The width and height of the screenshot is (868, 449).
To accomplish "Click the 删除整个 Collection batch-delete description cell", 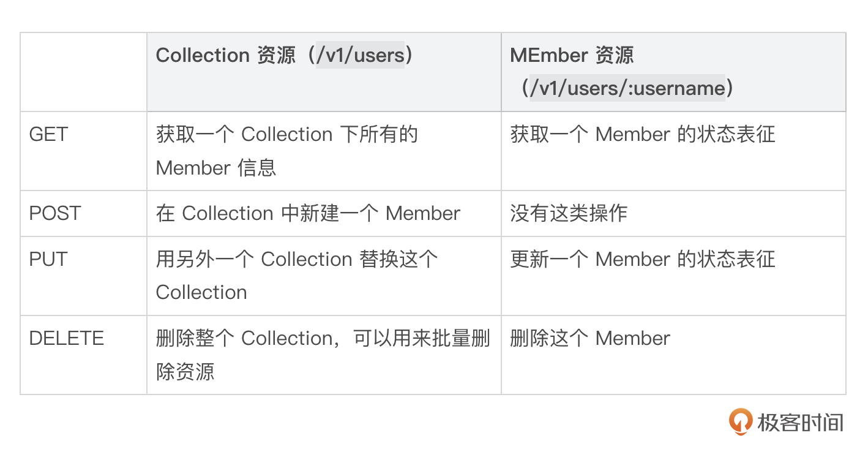I will (x=323, y=355).
